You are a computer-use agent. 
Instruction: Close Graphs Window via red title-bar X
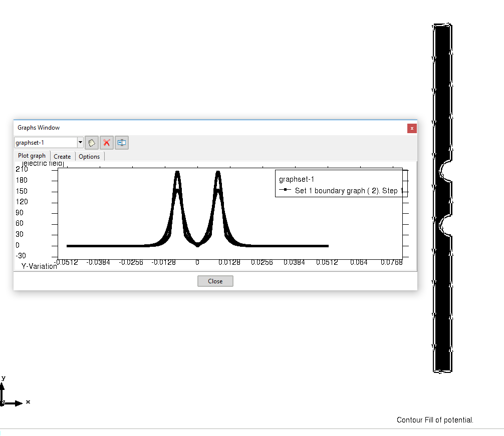(412, 128)
